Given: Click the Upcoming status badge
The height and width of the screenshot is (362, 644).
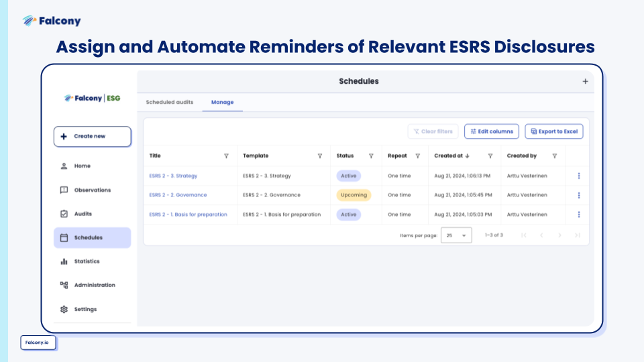Looking at the screenshot, I should click(x=354, y=195).
